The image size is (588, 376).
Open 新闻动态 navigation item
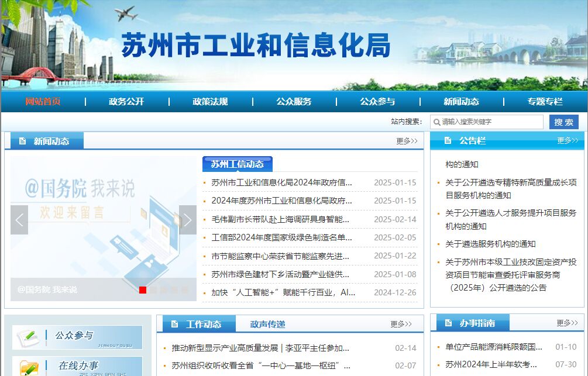pyautogui.click(x=461, y=102)
